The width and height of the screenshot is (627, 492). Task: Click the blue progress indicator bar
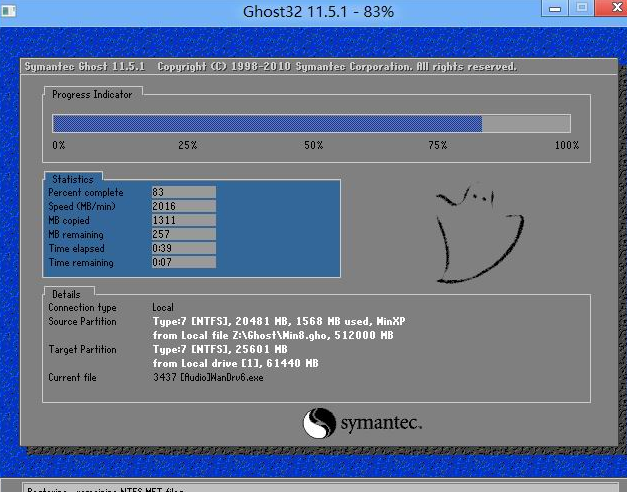pos(267,123)
